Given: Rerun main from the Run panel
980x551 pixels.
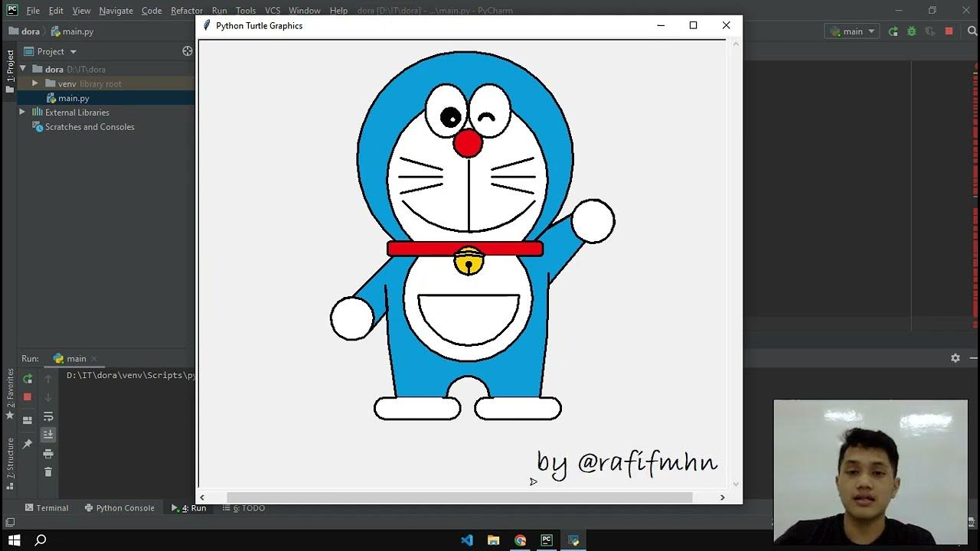Looking at the screenshot, I should pyautogui.click(x=28, y=379).
